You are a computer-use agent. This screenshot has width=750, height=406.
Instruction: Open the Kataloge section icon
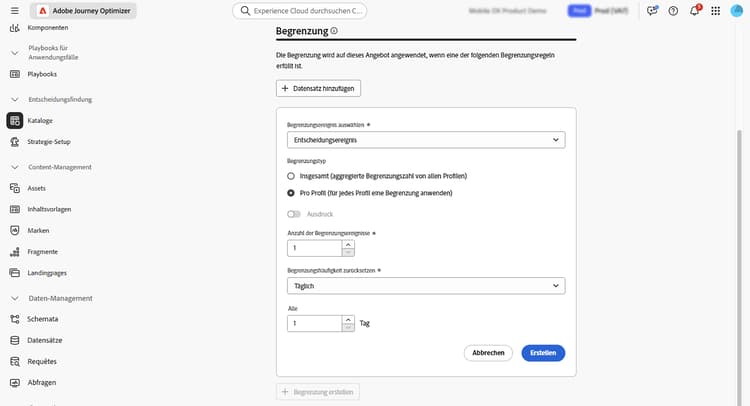[15, 121]
